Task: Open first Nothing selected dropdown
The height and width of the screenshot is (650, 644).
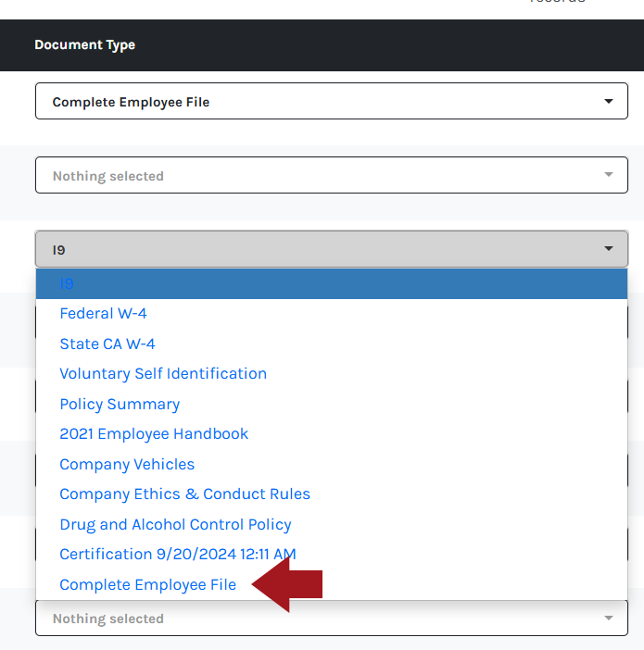Action: [332, 175]
